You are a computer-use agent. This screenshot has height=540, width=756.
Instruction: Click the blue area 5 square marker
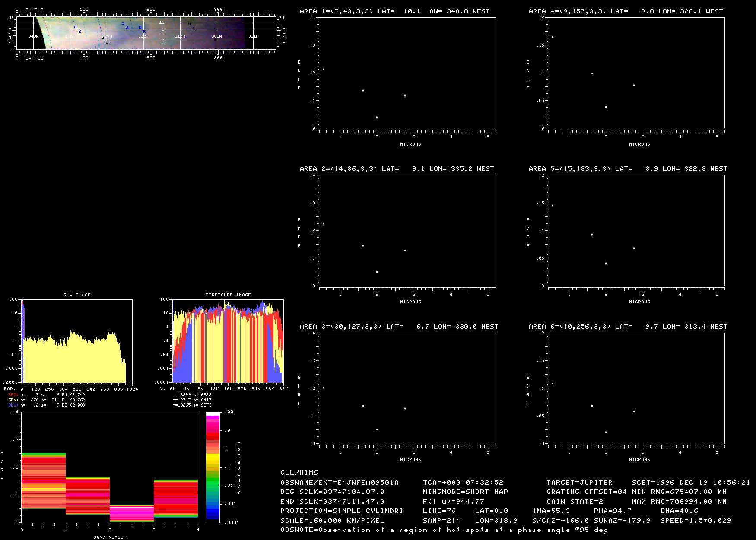[x=140, y=27]
